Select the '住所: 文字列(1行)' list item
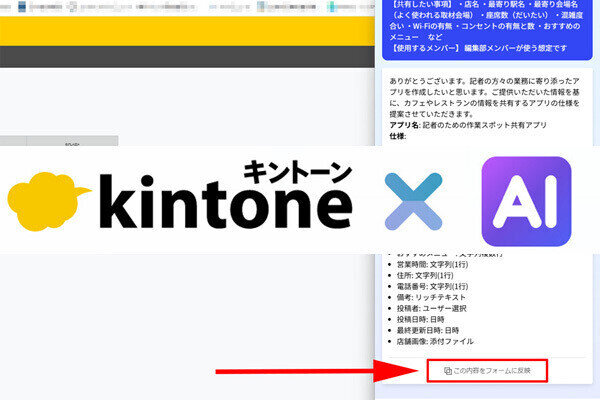Screen dimensions: 600x400 pyautogui.click(x=425, y=276)
